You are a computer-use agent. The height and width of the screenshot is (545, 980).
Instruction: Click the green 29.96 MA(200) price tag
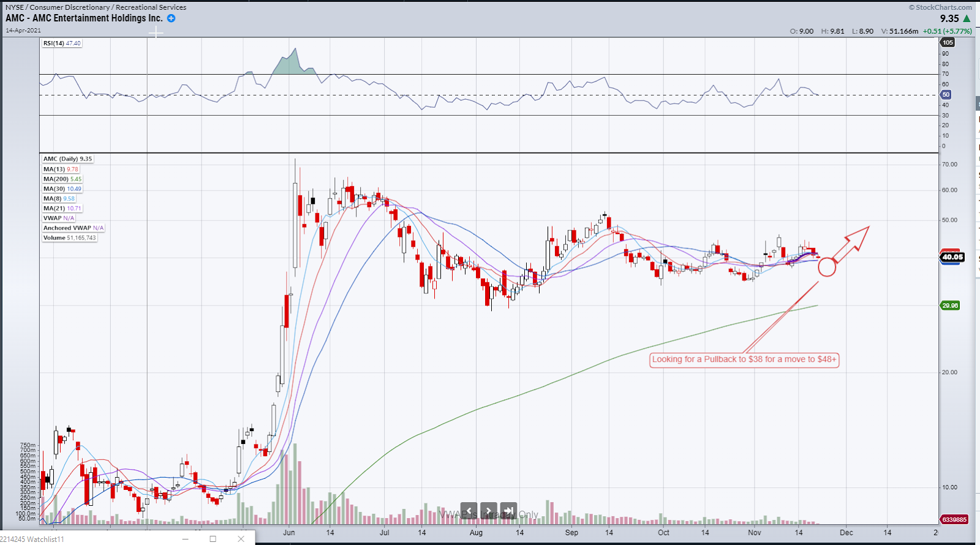[950, 306]
